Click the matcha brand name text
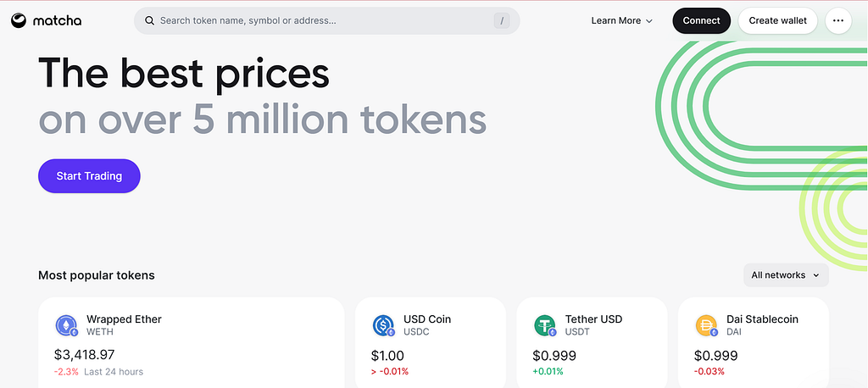Image resolution: width=868 pixels, height=388 pixels. 57,21
